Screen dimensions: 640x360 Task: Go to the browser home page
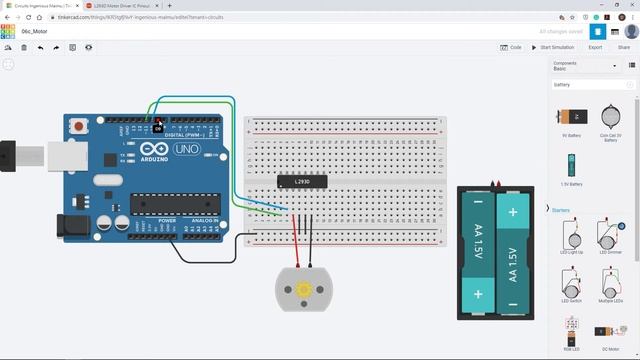39,18
